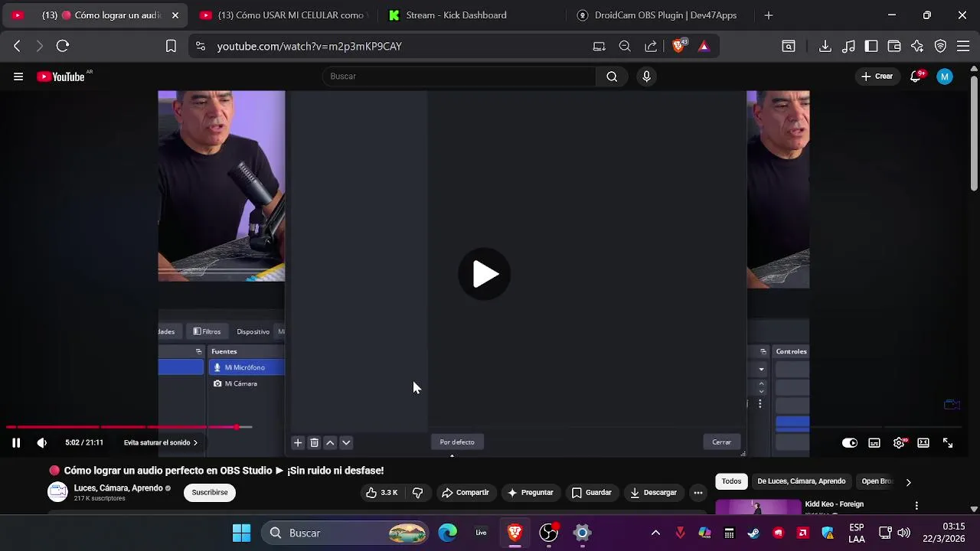
Task: Show more filter chips with arrow
Action: pyautogui.click(x=908, y=482)
